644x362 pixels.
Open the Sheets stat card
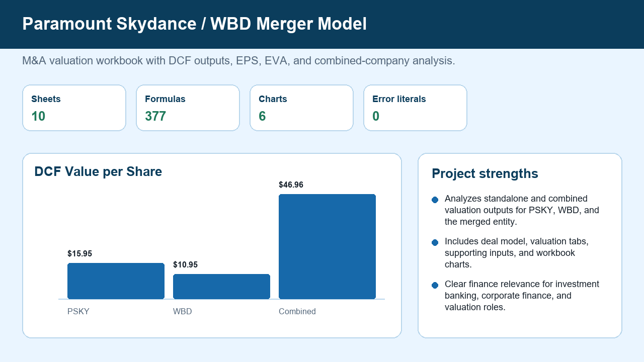point(74,108)
